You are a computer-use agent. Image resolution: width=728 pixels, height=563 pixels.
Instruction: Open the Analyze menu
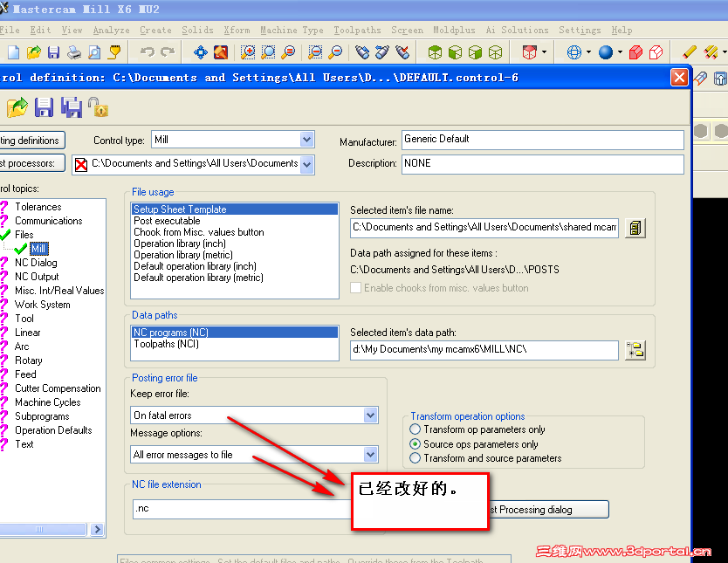click(x=112, y=31)
